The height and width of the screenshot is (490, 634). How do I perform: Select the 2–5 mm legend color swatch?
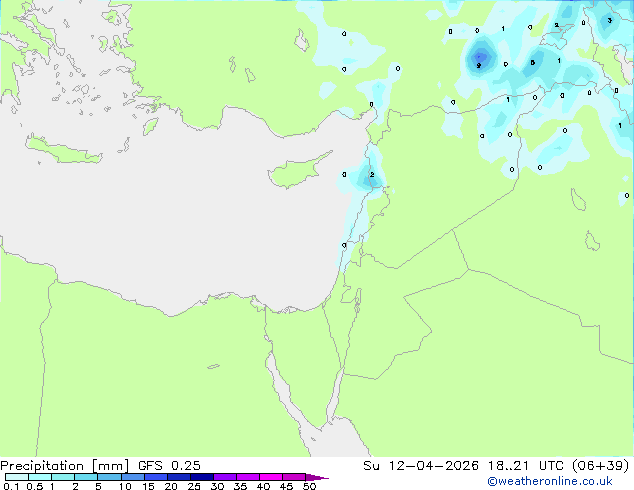click(86, 477)
